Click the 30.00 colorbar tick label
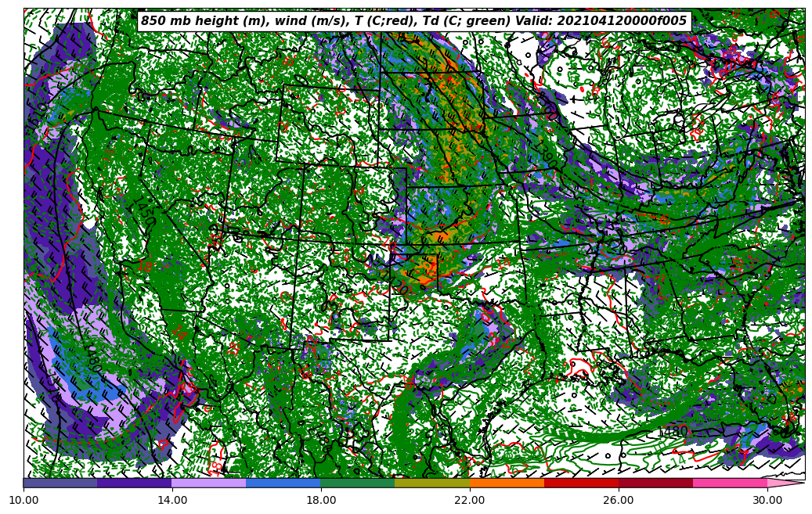The image size is (812, 514). point(767,499)
